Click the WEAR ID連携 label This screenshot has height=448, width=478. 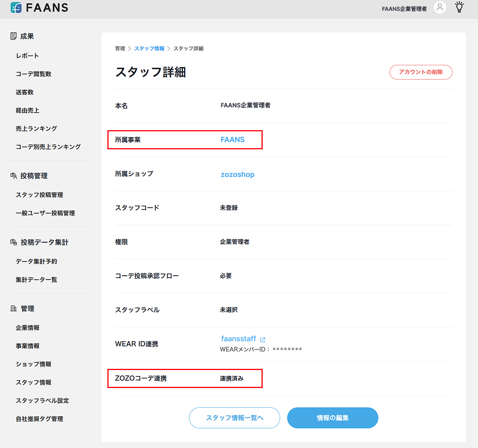(x=137, y=344)
